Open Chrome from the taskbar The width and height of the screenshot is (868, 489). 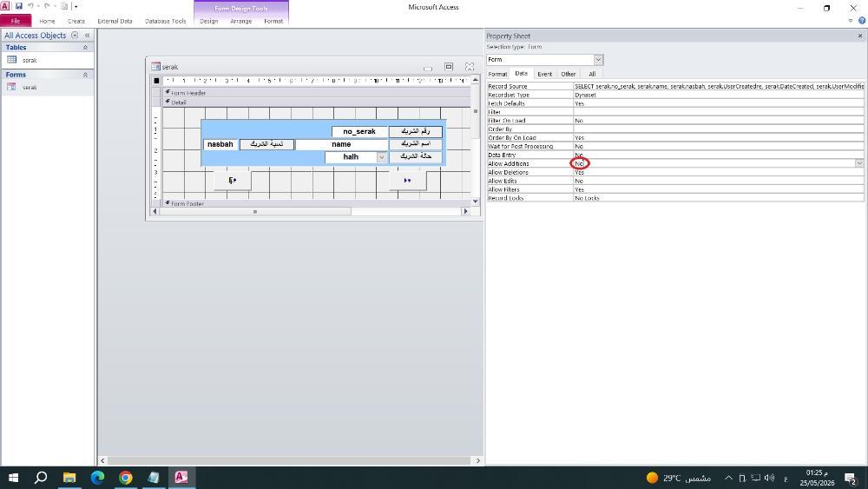click(x=126, y=478)
